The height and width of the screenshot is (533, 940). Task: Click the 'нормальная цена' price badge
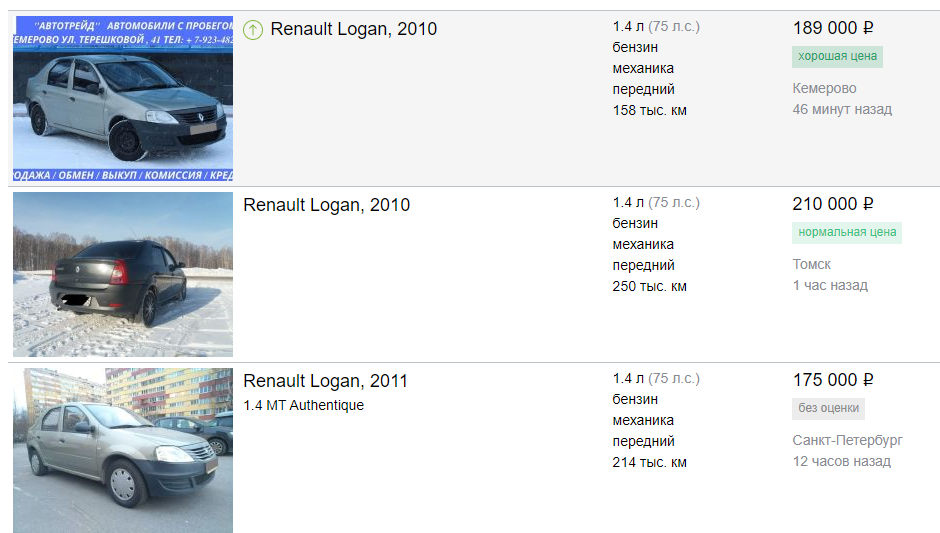pos(846,233)
